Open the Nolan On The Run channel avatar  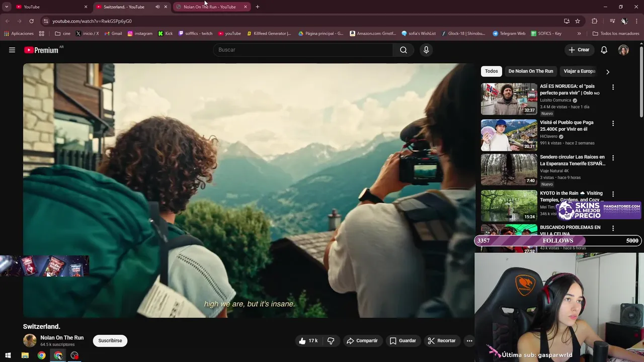click(30, 340)
